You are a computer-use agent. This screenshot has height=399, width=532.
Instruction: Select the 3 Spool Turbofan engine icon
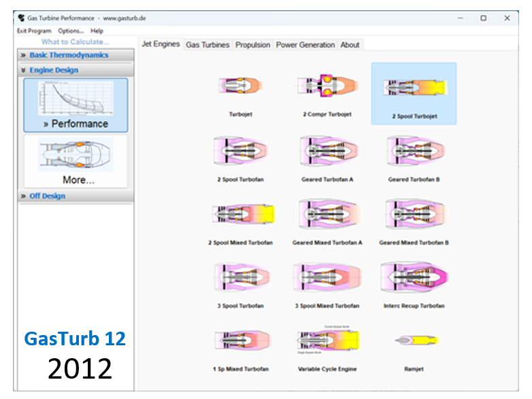(242, 277)
